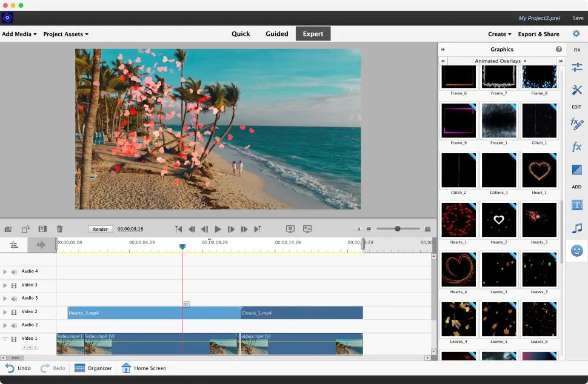Open the Music note panel icon
The height and width of the screenshot is (384, 588).
point(576,228)
